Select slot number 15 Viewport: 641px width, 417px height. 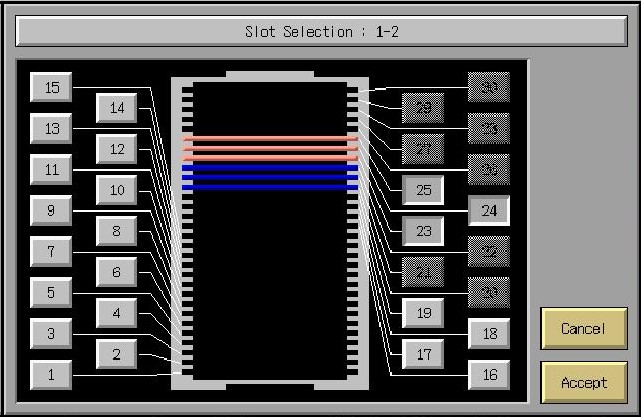(x=51, y=88)
